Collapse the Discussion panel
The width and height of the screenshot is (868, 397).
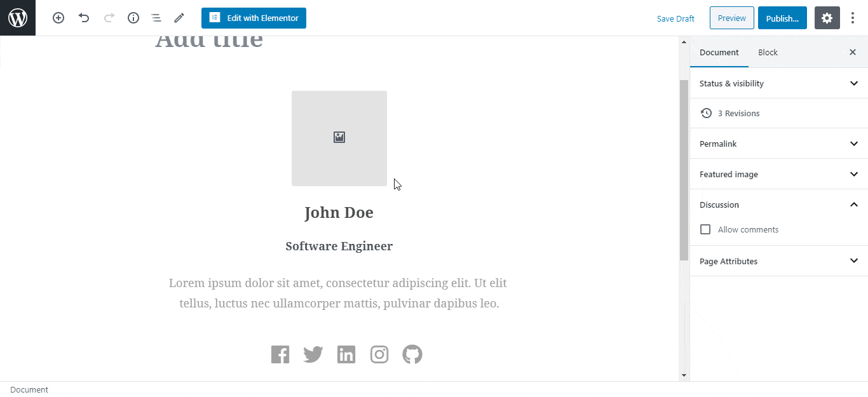[779, 205]
